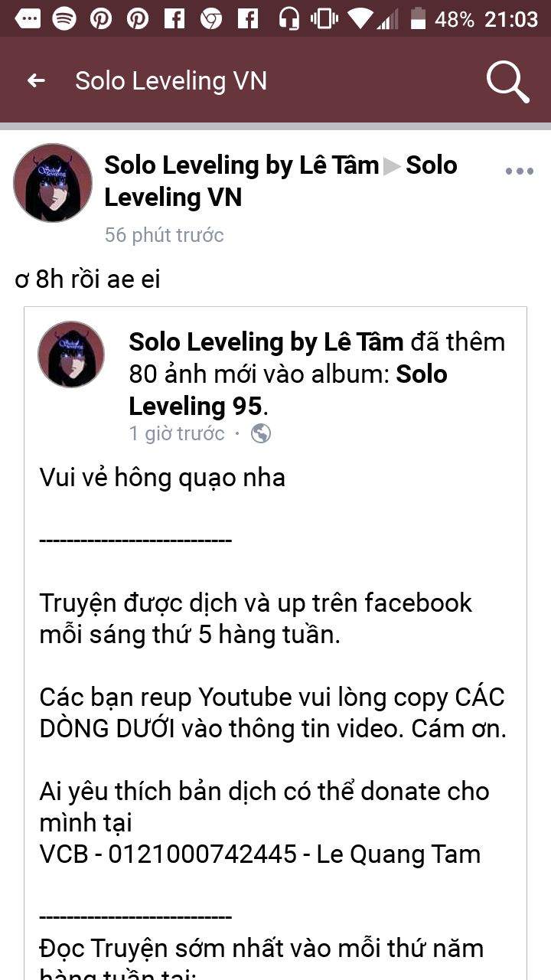Open the Solo Leveling VN group link
This screenshot has width=551, height=980.
coord(281,181)
